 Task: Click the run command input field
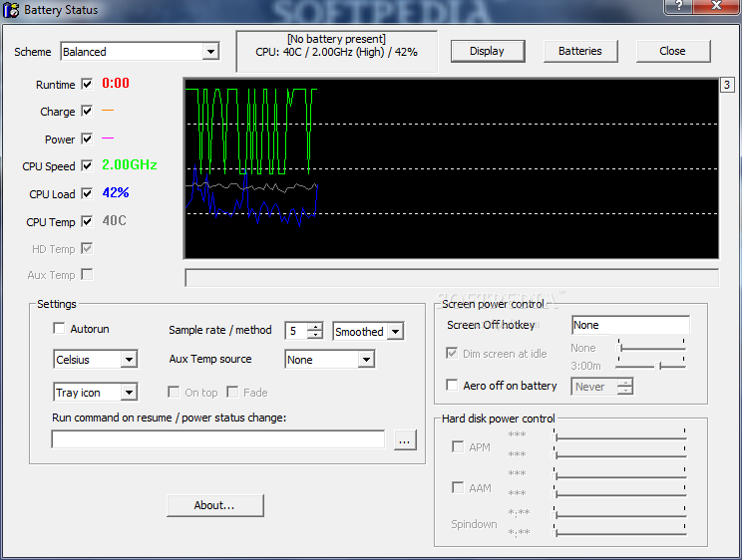point(218,439)
